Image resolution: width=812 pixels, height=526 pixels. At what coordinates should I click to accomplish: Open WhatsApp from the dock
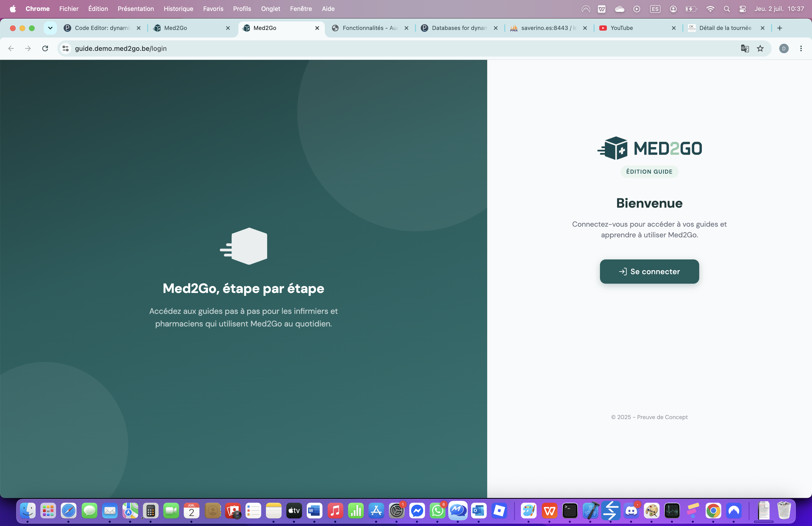pyautogui.click(x=437, y=511)
